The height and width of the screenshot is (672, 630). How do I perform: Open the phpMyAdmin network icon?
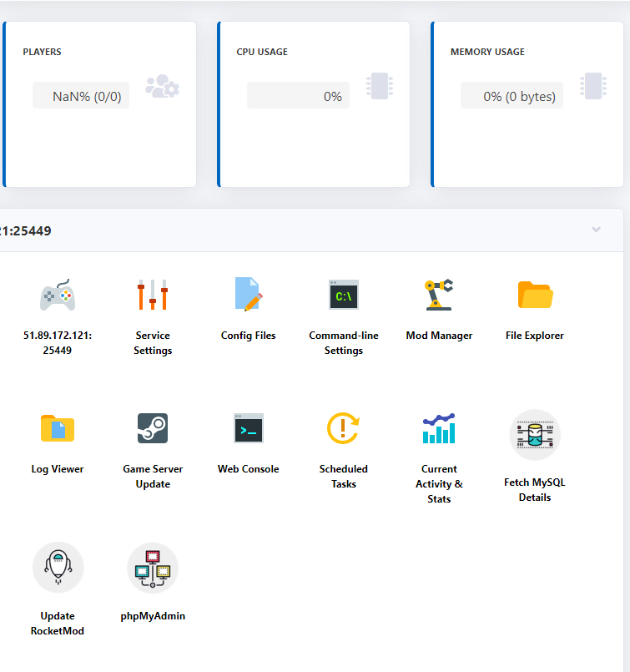pyautogui.click(x=153, y=568)
